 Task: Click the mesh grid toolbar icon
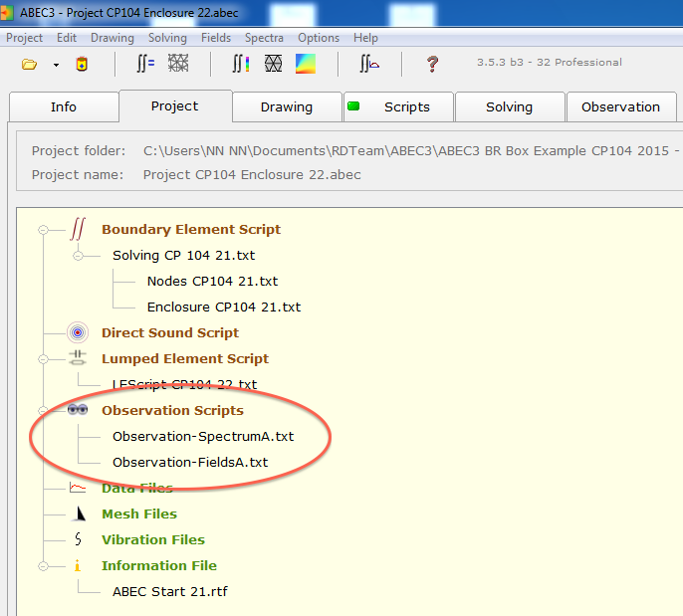[x=178, y=63]
